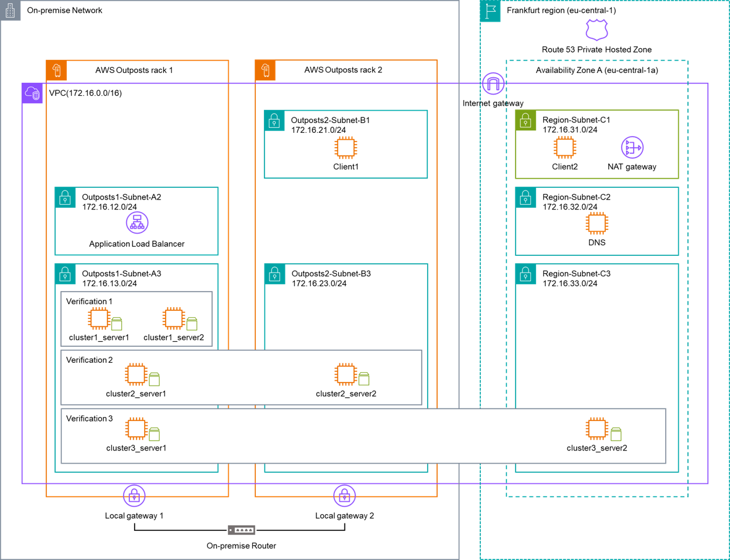The image size is (730, 560).
Task: Click the lock icon of Outposts2-Subnet-B1
Action: (x=274, y=121)
